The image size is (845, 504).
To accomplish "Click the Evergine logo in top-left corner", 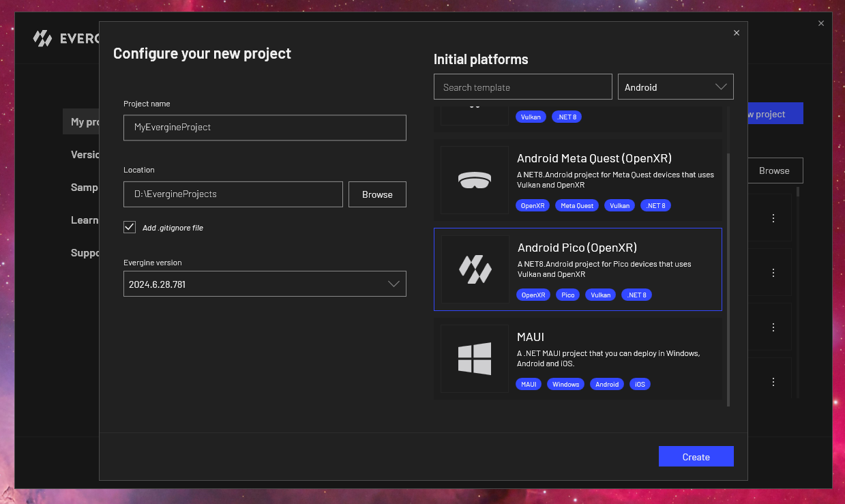I will 42,39.
